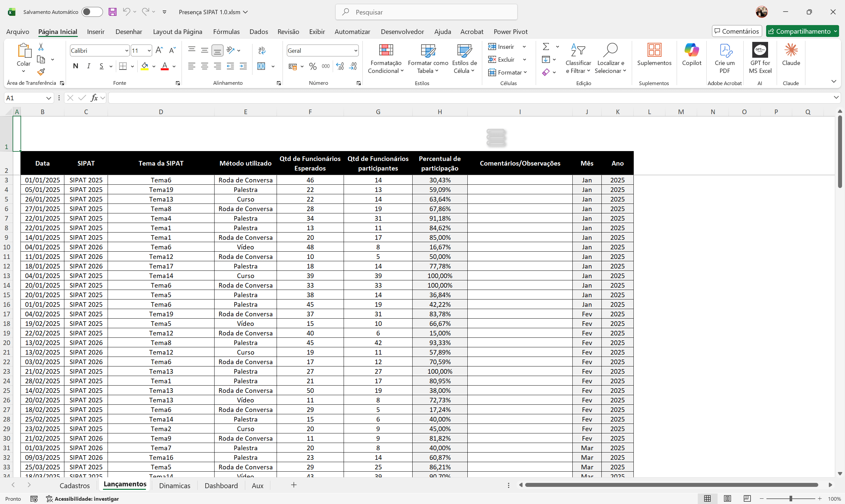845x504 pixels.
Task: Click the zoom slider handle
Action: point(791,499)
